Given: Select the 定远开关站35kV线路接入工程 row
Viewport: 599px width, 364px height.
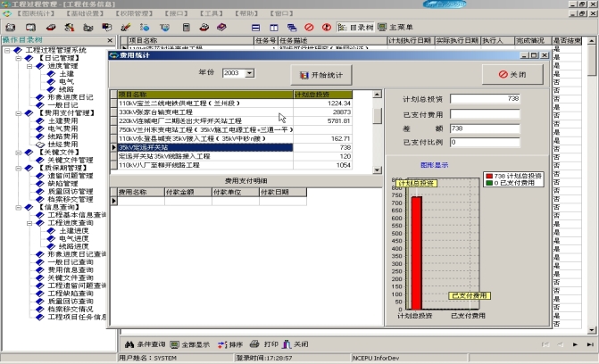Looking at the screenshot, I should pyautogui.click(x=234, y=156).
